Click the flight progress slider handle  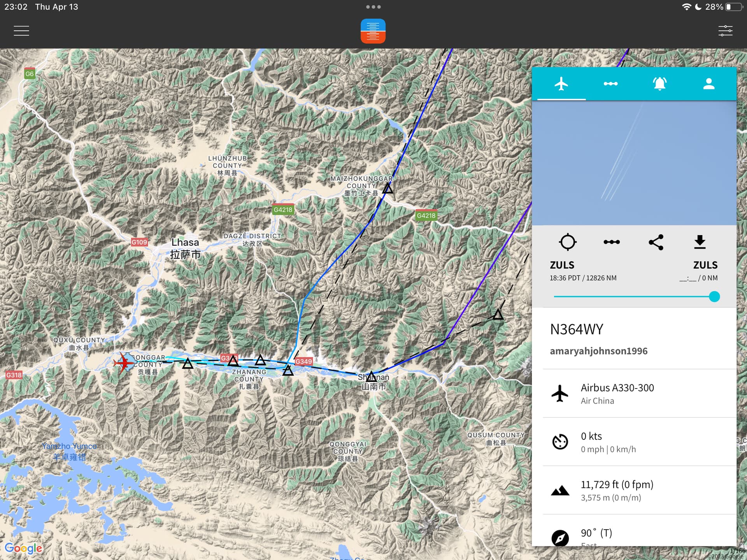(x=714, y=297)
